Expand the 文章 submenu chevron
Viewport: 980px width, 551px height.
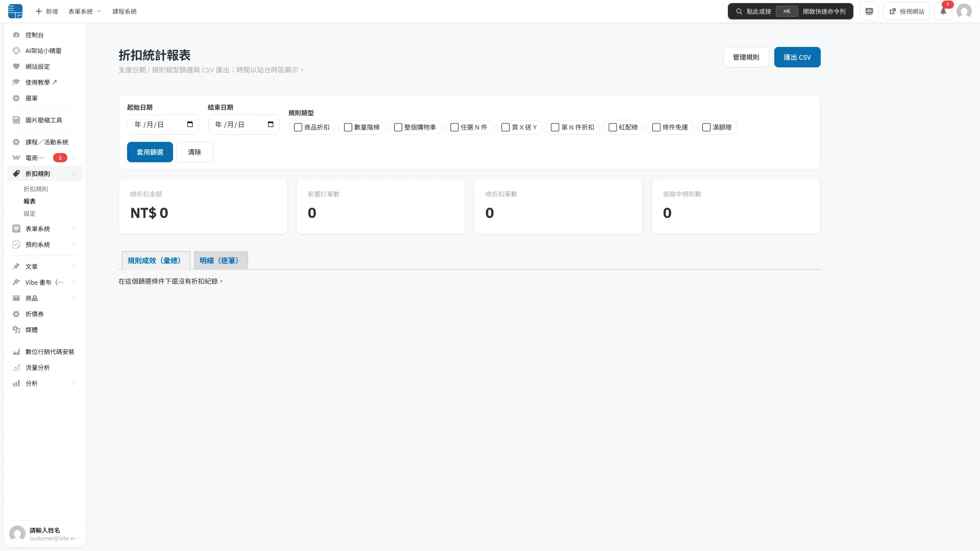73,266
